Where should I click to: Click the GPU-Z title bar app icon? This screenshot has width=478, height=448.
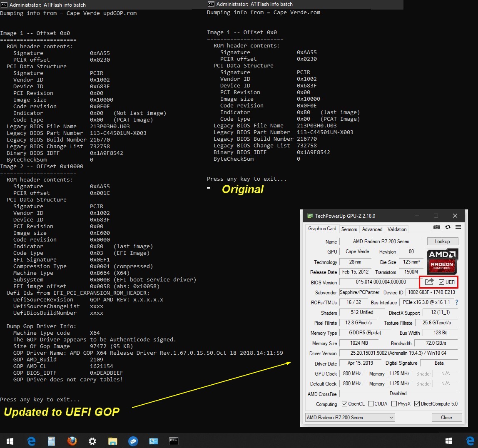(310, 216)
